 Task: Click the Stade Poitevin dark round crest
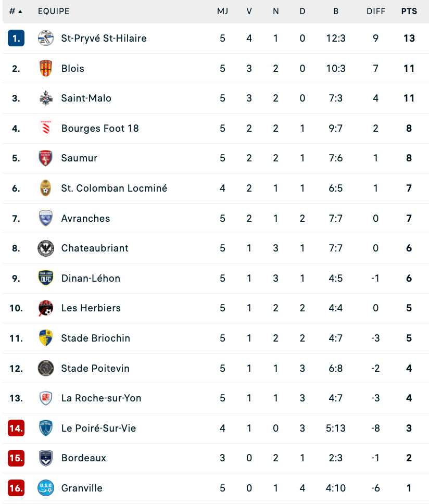46,368
